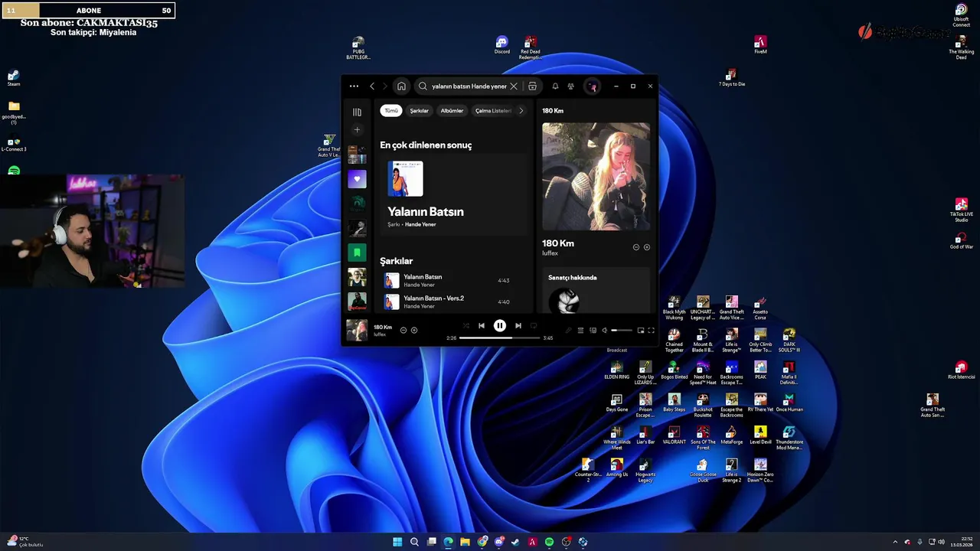Open the God of War desktop shortcut

click(961, 241)
